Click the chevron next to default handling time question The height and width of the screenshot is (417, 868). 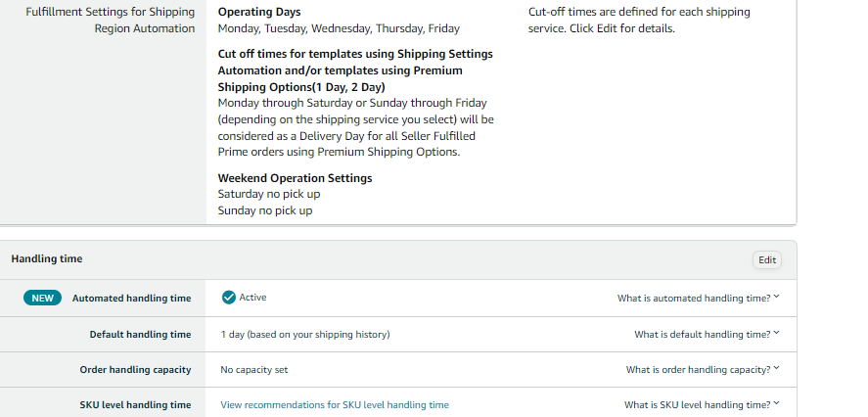(x=776, y=333)
